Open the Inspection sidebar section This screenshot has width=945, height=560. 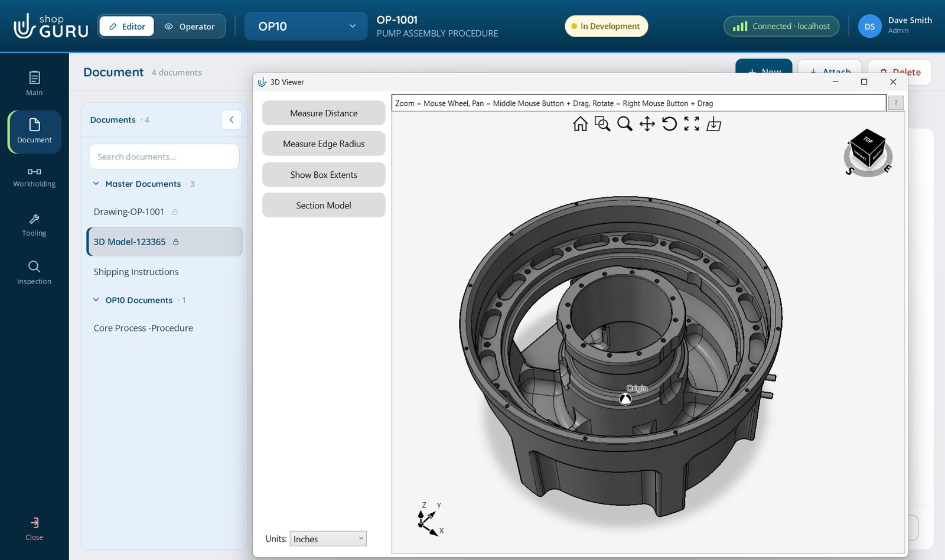click(34, 272)
